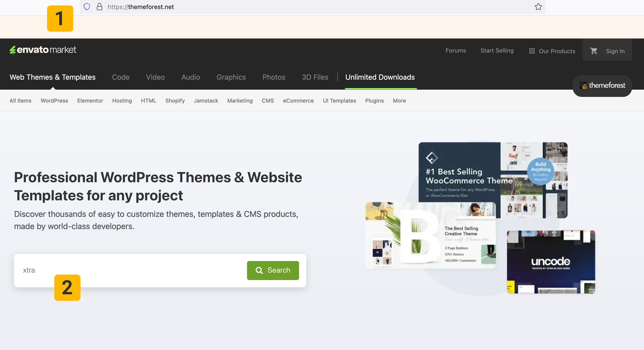The image size is (644, 350).
Task: Open the Unlimited Downloads tab
Action: [380, 77]
